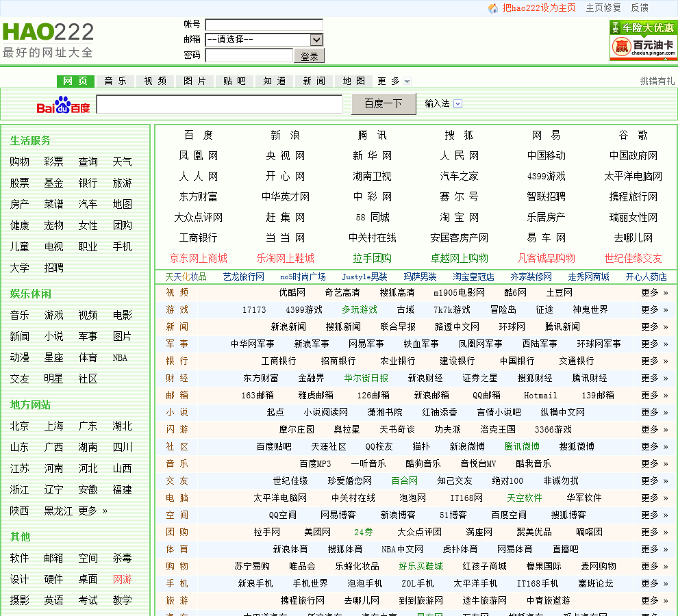Click the 登录 login button

tap(309, 56)
